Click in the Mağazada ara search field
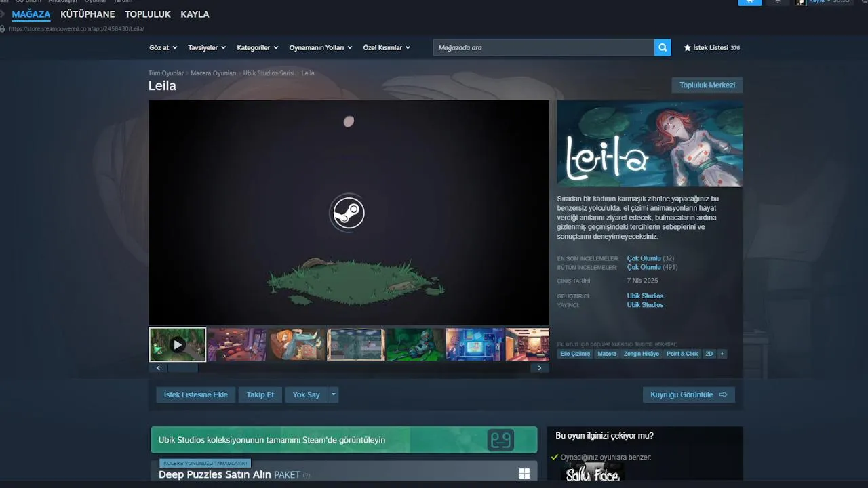This screenshot has height=488, width=868. [x=543, y=47]
